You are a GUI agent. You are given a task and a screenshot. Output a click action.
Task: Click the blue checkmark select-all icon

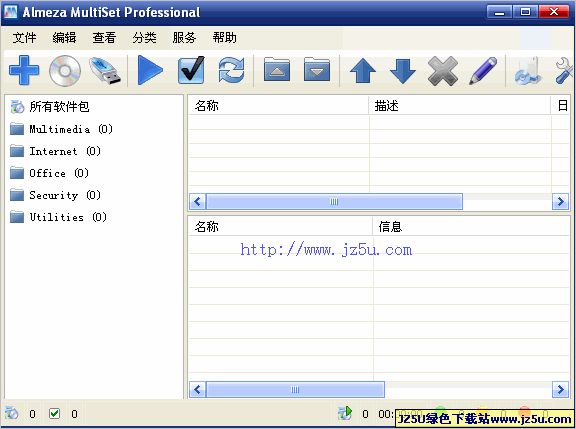point(191,70)
